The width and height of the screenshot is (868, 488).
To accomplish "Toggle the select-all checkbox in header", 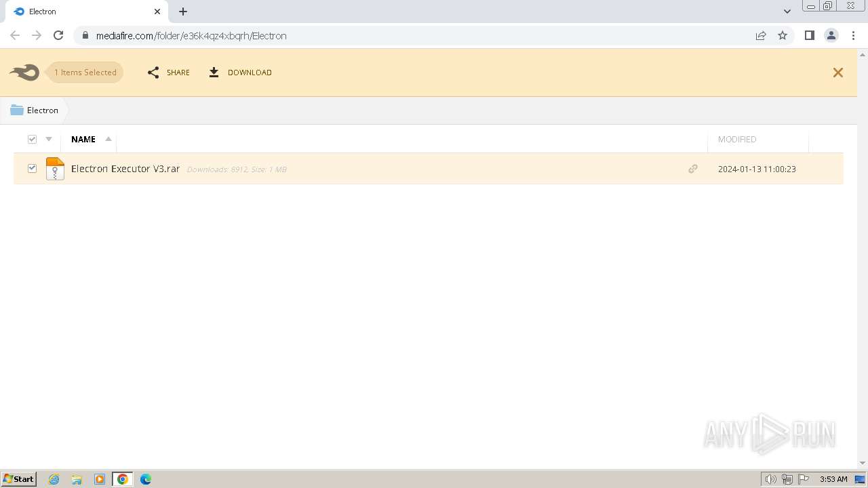I will pyautogui.click(x=32, y=139).
